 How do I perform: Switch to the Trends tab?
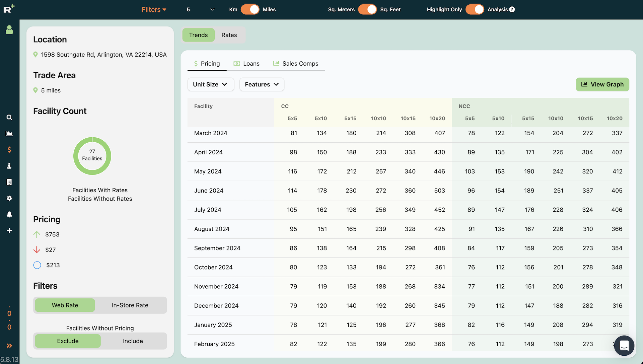coord(198,35)
